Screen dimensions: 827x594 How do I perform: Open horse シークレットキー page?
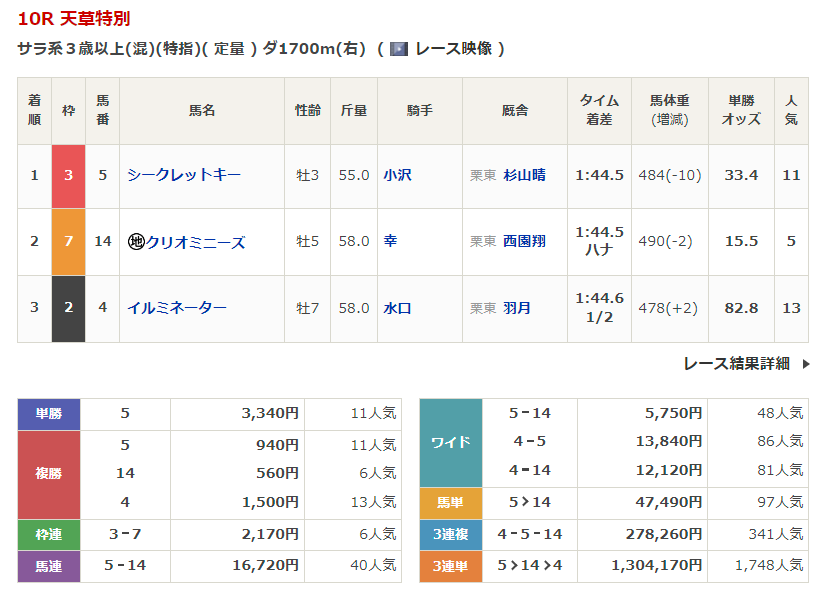(x=184, y=175)
